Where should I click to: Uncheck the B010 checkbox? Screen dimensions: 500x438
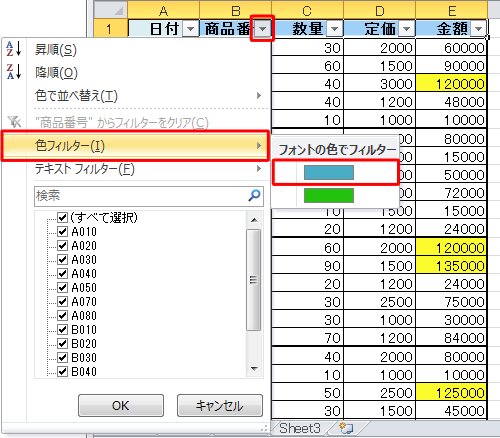(62, 329)
